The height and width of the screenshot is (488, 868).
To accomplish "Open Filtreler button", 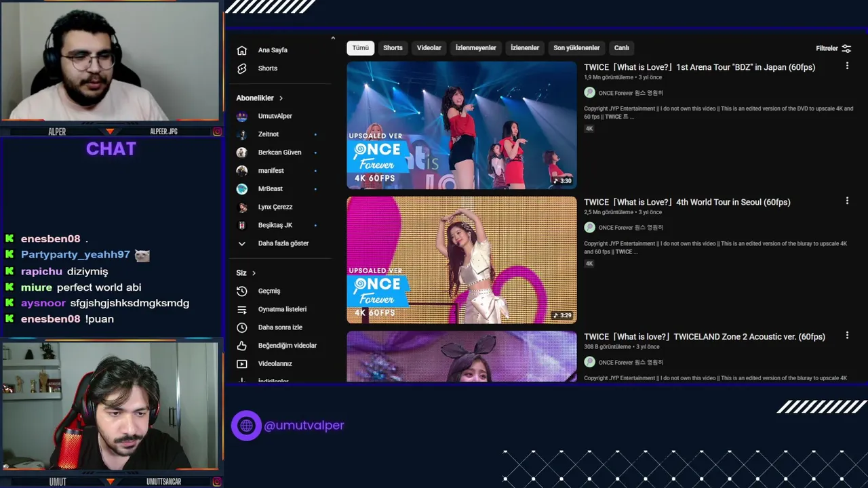I will click(833, 48).
